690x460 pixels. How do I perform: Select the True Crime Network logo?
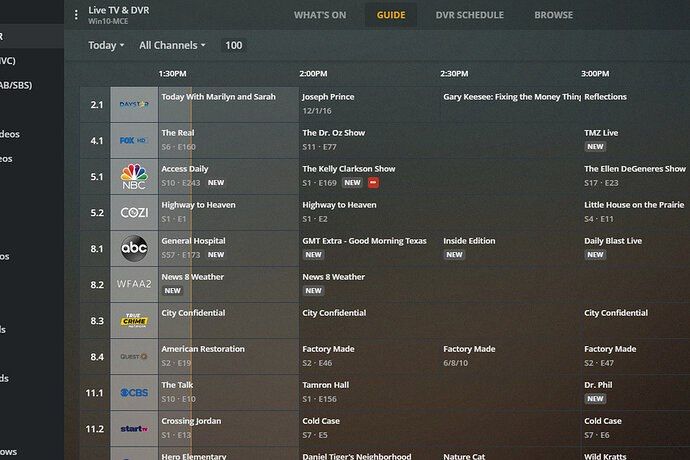[134, 320]
